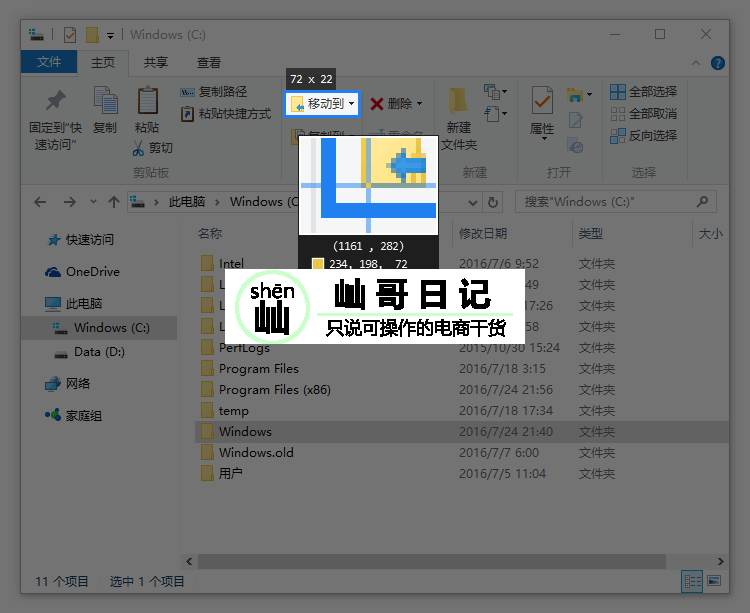Select This PC (此电脑) in navigation pane
Image resolution: width=750 pixels, height=613 pixels.
pos(74,304)
